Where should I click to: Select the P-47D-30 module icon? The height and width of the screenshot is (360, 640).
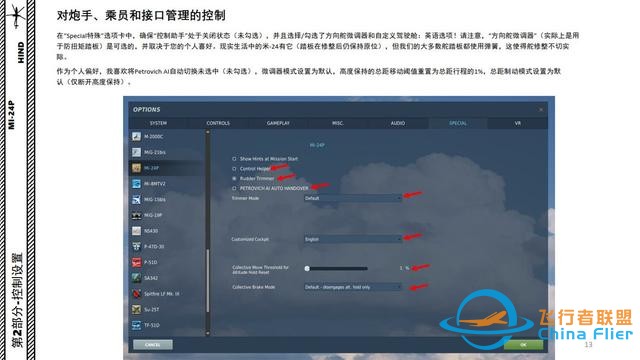[136, 247]
